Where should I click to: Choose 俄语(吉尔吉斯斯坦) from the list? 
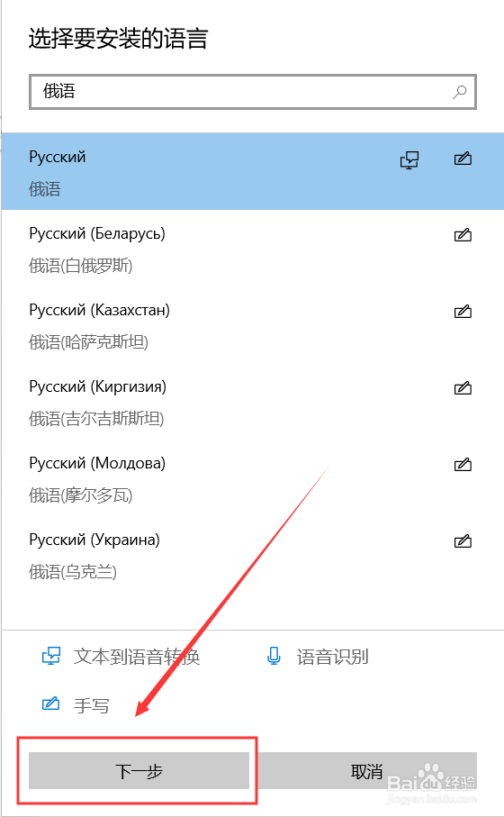coord(253,401)
